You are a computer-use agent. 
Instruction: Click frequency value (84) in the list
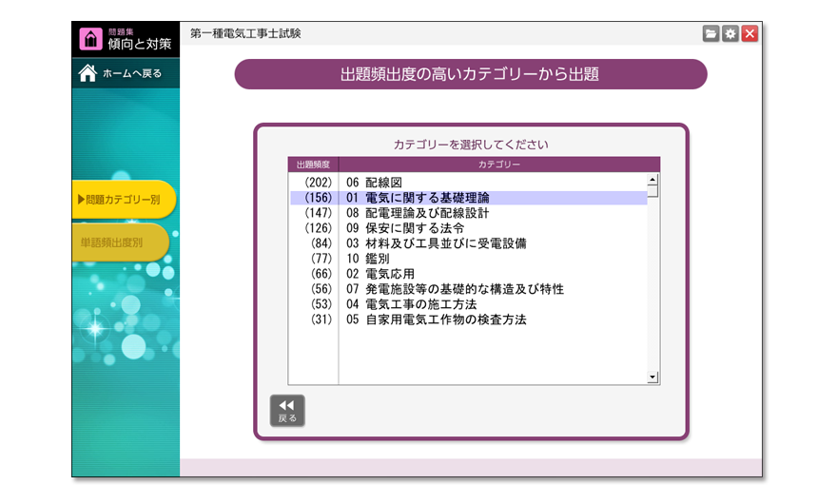tap(321, 243)
